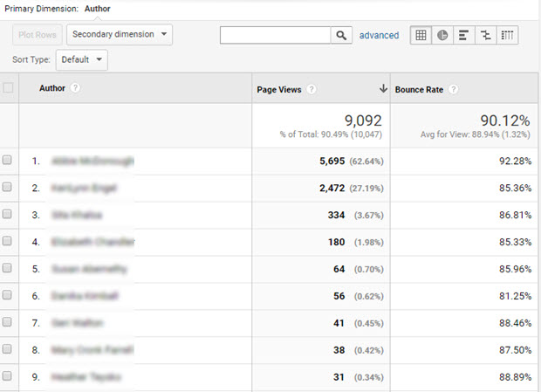Check the box for row 4

pos(8,242)
